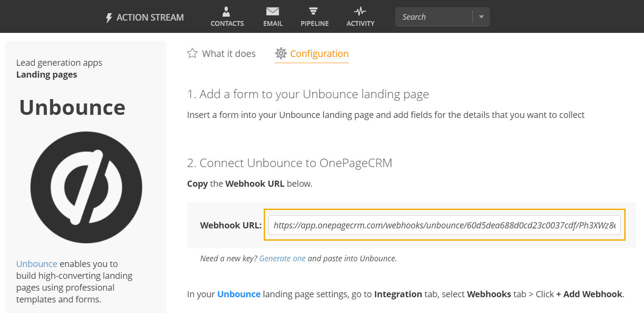Screen dimensions: 644x313
Task: Click the Add a form step one heading
Action: tap(308, 94)
